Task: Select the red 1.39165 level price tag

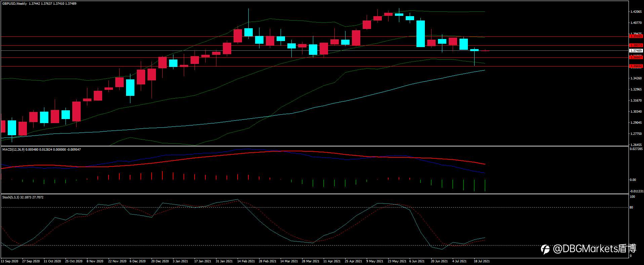Action: coord(636,36)
